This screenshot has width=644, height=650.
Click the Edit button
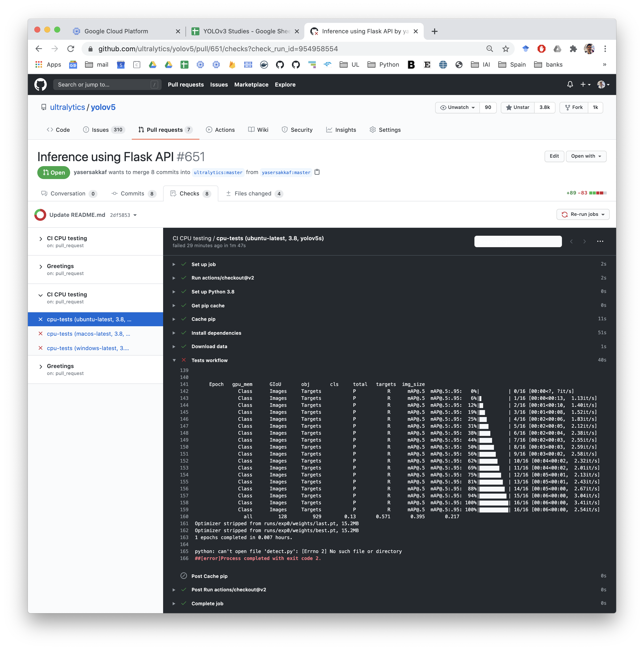(554, 156)
